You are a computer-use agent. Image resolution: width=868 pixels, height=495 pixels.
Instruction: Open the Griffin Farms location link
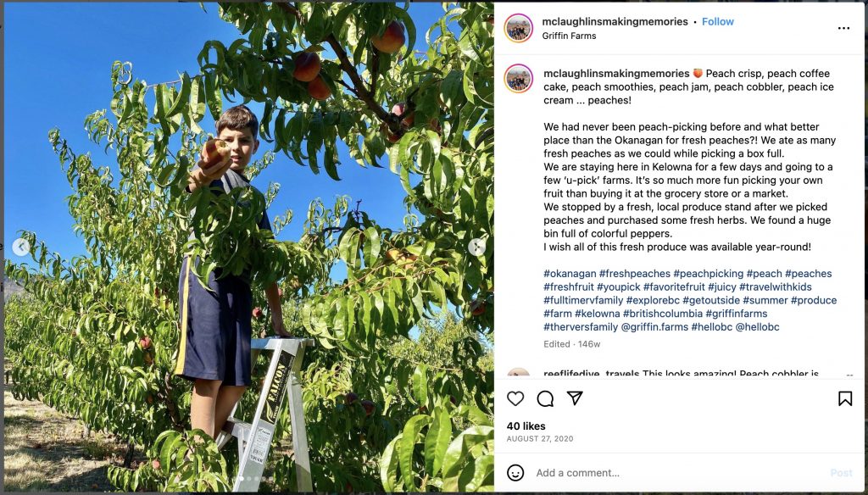(569, 36)
